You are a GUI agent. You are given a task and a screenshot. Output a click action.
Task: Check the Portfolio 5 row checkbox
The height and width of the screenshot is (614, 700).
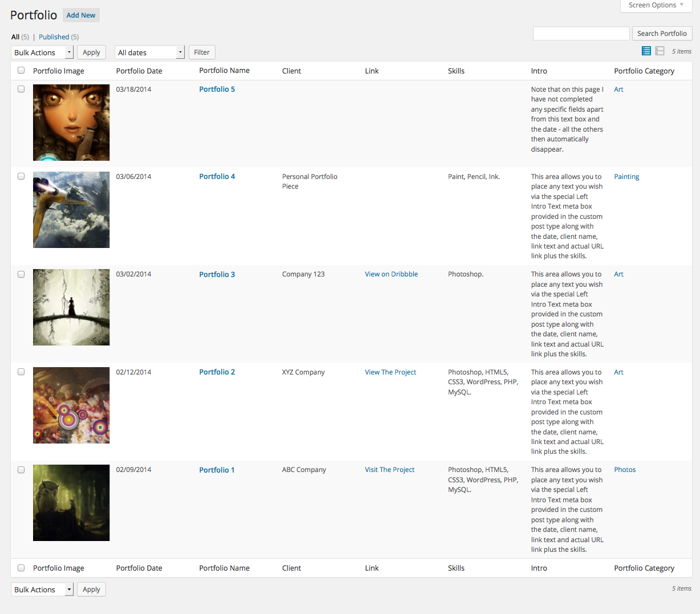pos(21,89)
